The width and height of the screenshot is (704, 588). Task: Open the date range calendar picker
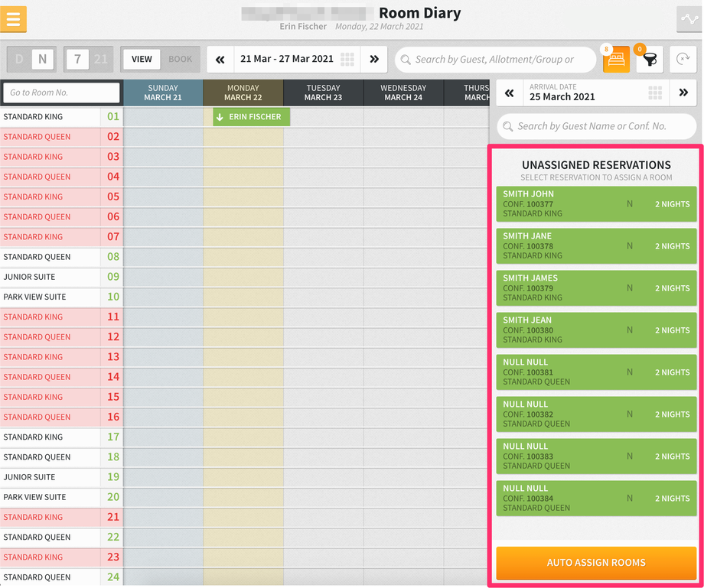pos(347,59)
